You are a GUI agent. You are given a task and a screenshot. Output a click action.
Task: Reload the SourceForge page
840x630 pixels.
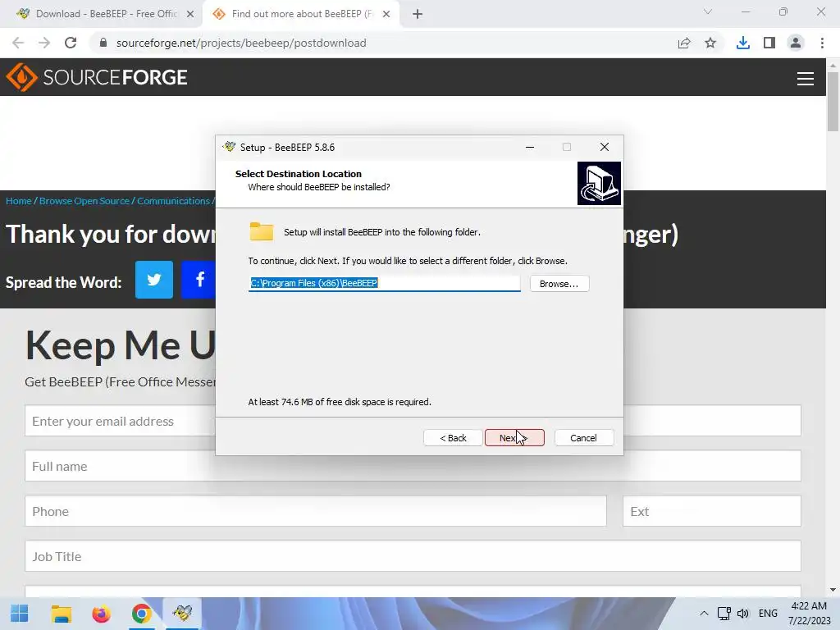coord(71,43)
